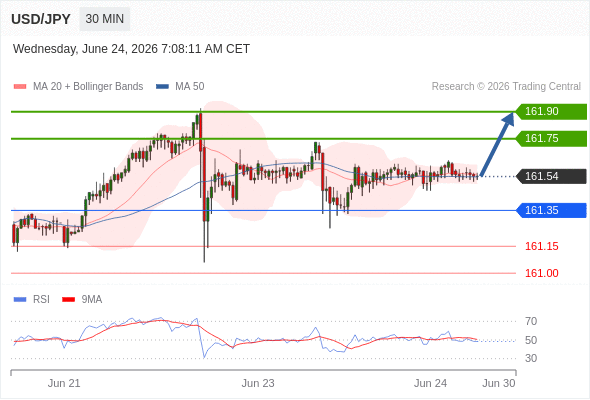
Task: Click the RSI 70 level label
Action: click(x=531, y=321)
